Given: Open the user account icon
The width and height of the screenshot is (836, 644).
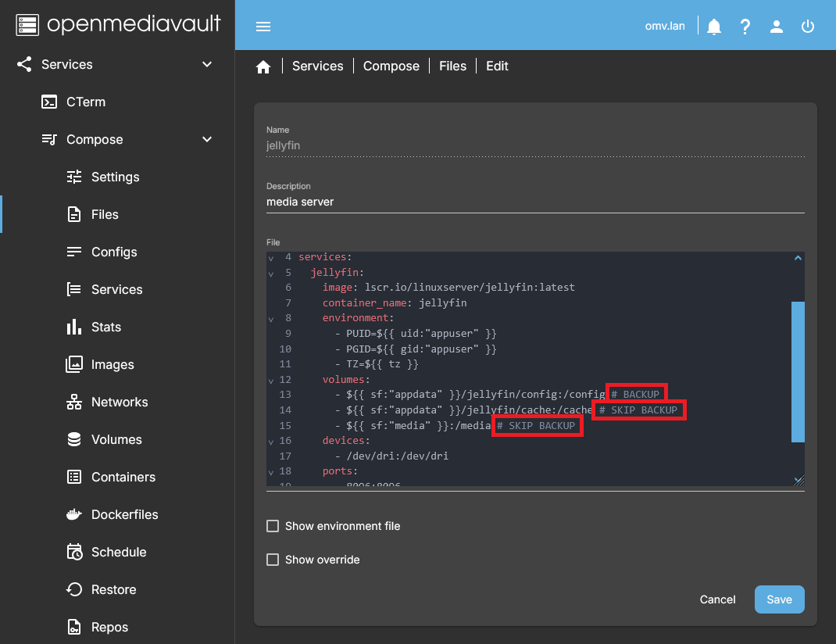Looking at the screenshot, I should pyautogui.click(x=776, y=27).
